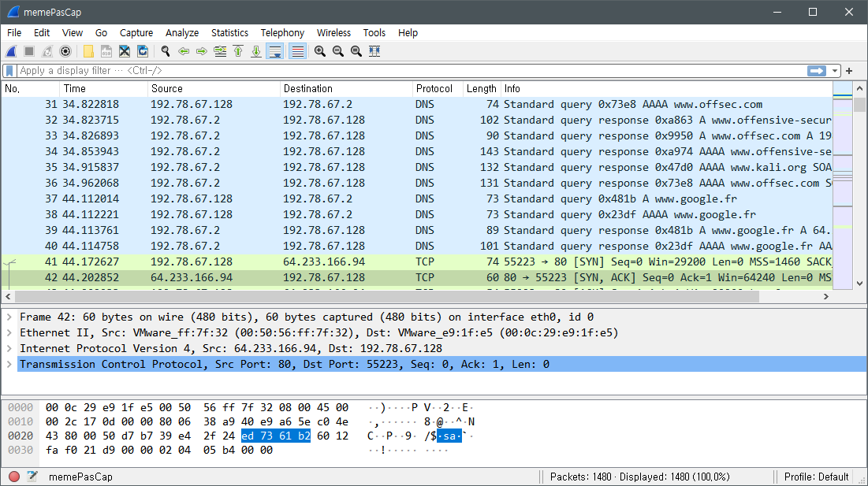Open the Help menu
The width and height of the screenshot is (868, 486).
(408, 32)
